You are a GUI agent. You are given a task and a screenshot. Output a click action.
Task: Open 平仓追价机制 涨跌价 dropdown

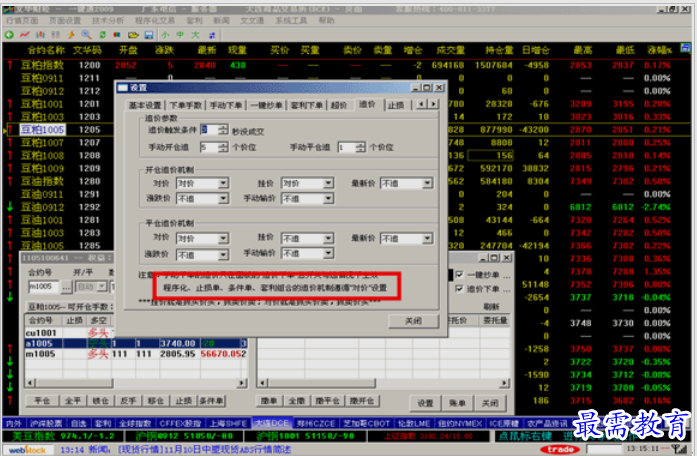202,255
